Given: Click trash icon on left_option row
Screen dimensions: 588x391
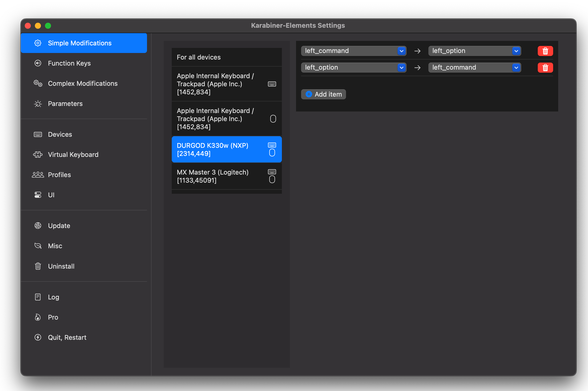Looking at the screenshot, I should tap(545, 68).
